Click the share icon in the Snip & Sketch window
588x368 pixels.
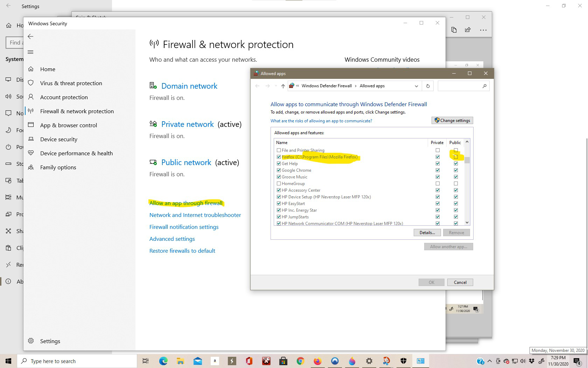click(x=468, y=30)
